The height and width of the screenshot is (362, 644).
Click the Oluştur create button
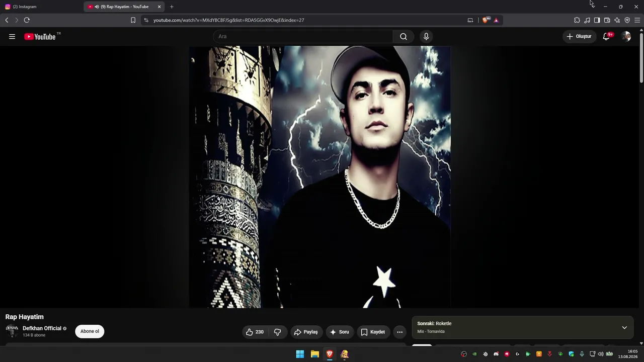(579, 36)
